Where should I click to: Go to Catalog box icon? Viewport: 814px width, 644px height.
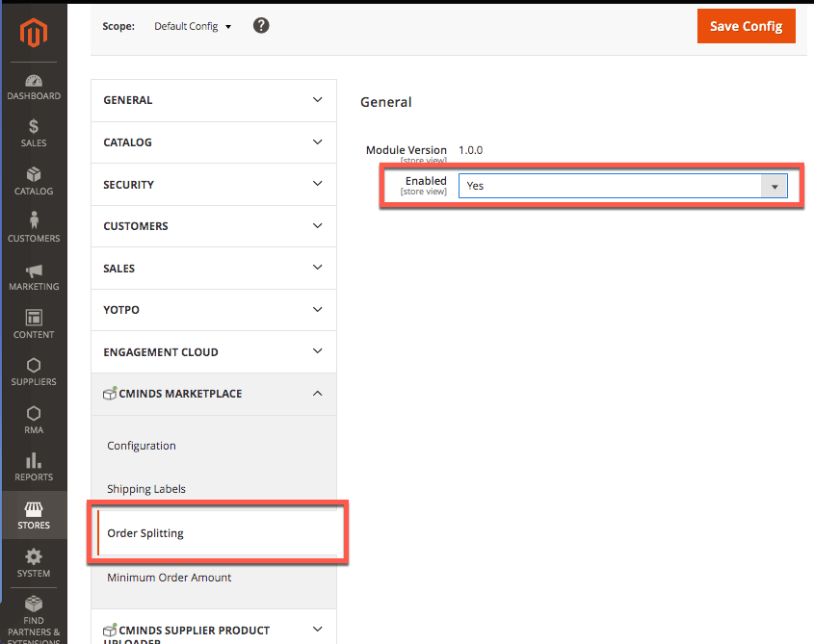tap(34, 174)
